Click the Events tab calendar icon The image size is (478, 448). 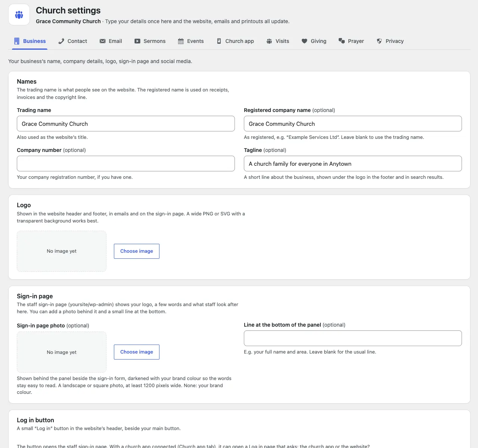[181, 41]
